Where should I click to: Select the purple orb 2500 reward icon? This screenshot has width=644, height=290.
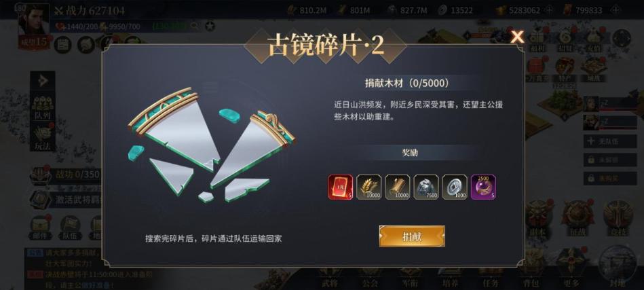(483, 187)
